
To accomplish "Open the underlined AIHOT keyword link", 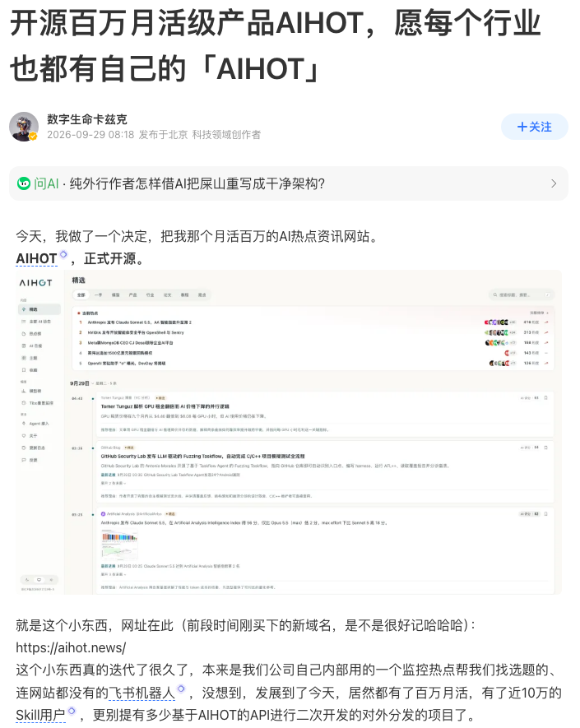I will (x=36, y=258).
